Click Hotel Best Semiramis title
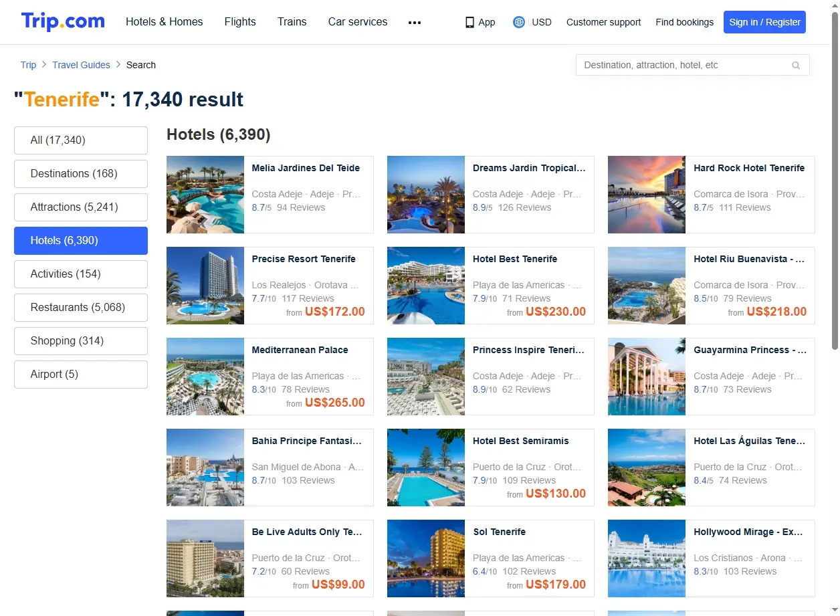 pyautogui.click(x=521, y=441)
